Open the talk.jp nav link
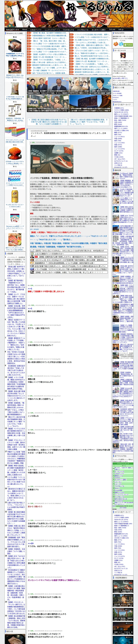This screenshot has width=138, height=644. coord(121,30)
